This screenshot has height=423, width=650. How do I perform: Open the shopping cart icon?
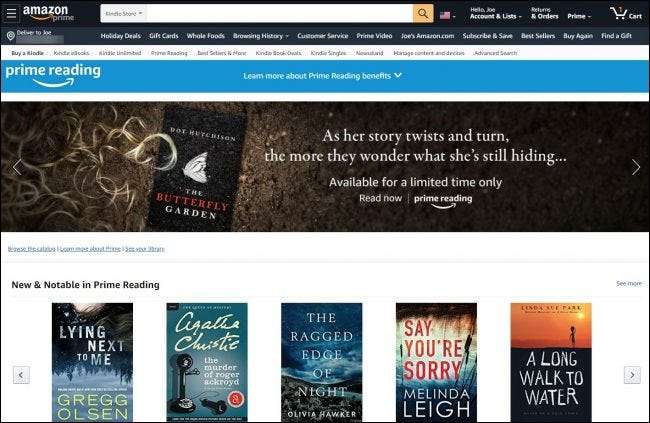click(626, 14)
